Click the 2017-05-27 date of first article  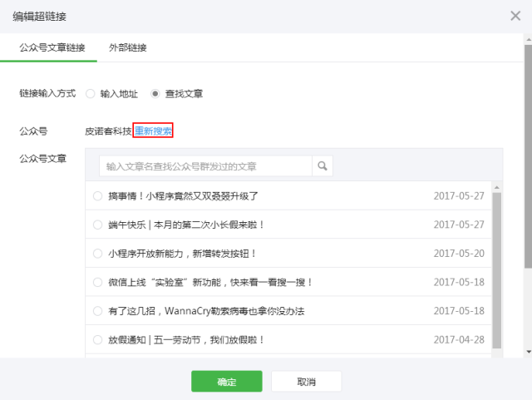point(459,196)
